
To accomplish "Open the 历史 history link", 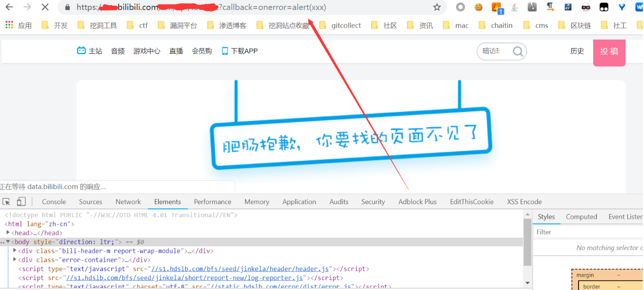I will [577, 51].
